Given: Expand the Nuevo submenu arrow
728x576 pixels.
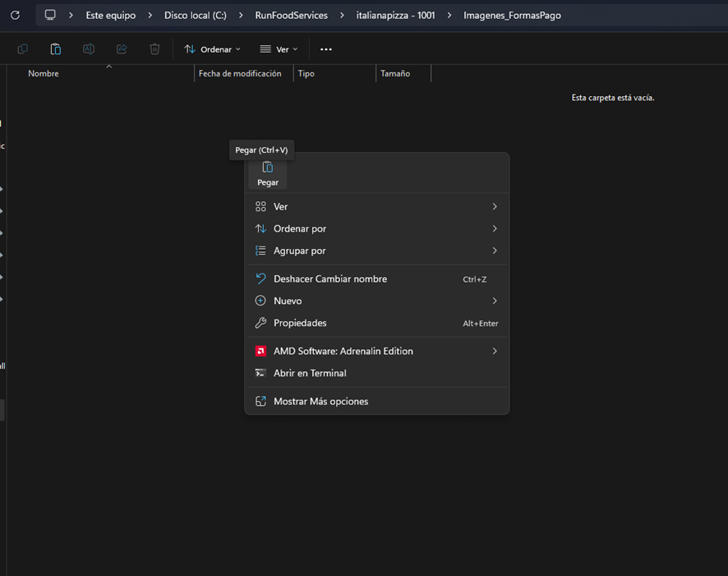Looking at the screenshot, I should click(x=495, y=301).
